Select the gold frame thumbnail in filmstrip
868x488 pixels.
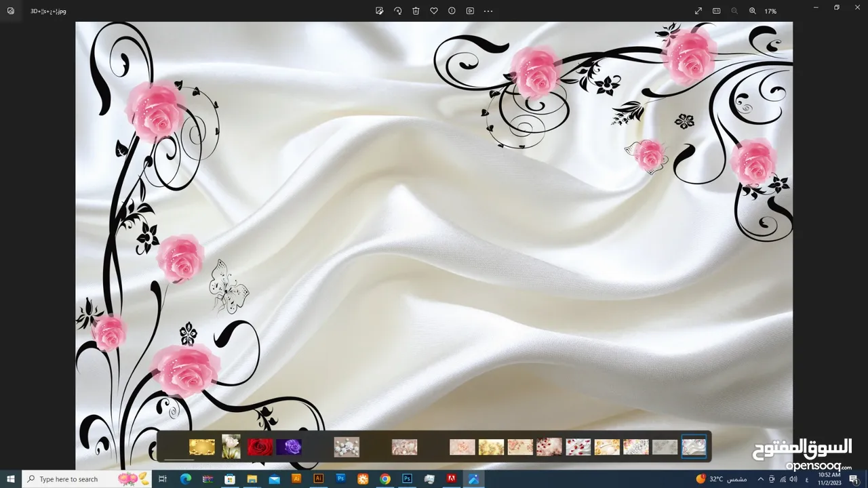click(x=202, y=447)
